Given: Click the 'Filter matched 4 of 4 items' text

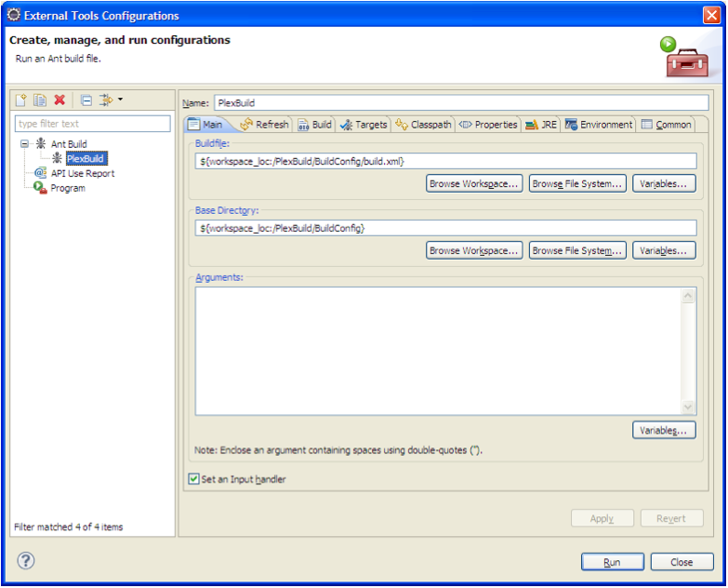Looking at the screenshot, I should tap(69, 527).
